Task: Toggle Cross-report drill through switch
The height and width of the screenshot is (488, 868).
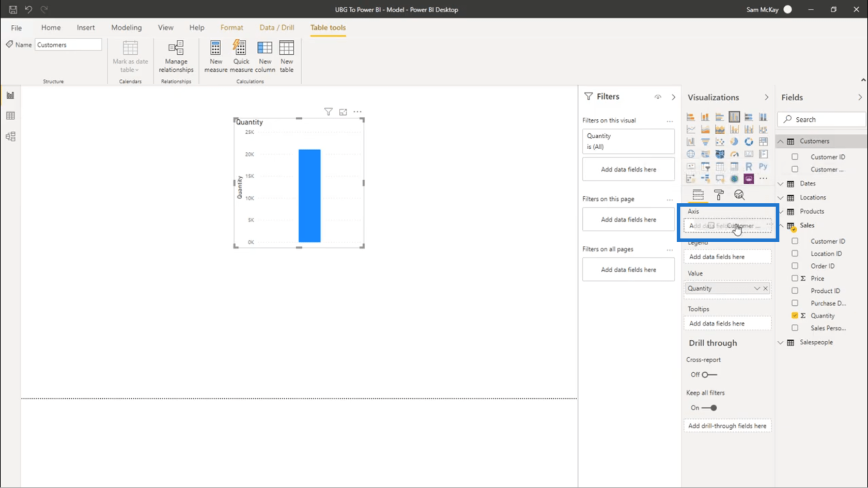Action: click(709, 374)
